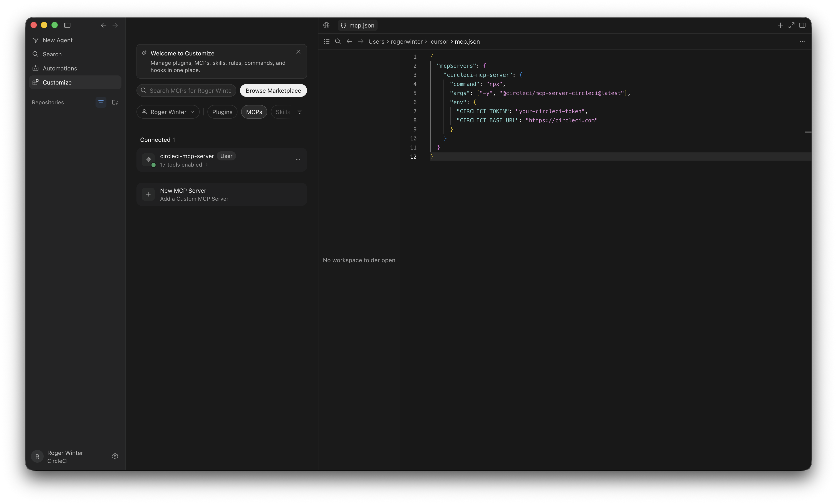This screenshot has width=837, height=504.
Task: Go forward with the sidebar forward arrow
Action: 115,25
